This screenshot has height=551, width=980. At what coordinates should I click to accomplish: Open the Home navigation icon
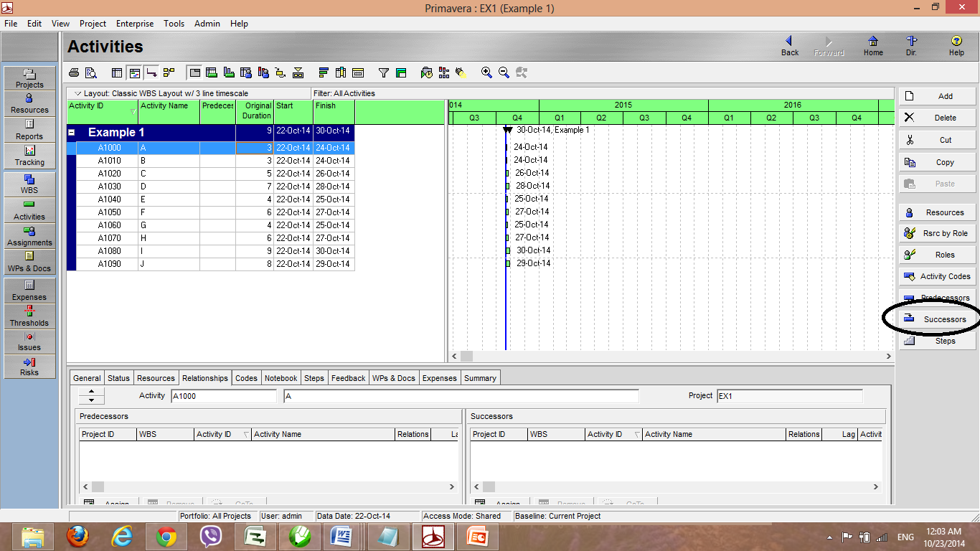pos(873,47)
